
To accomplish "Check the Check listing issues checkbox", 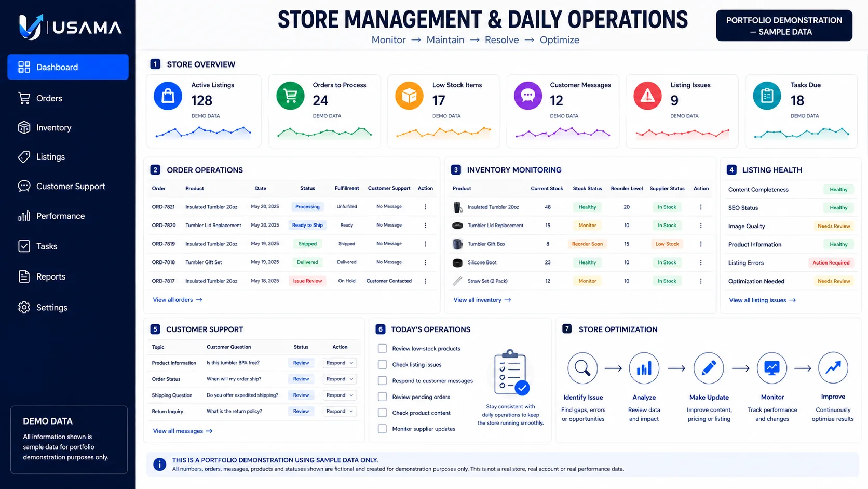I will click(x=382, y=365).
